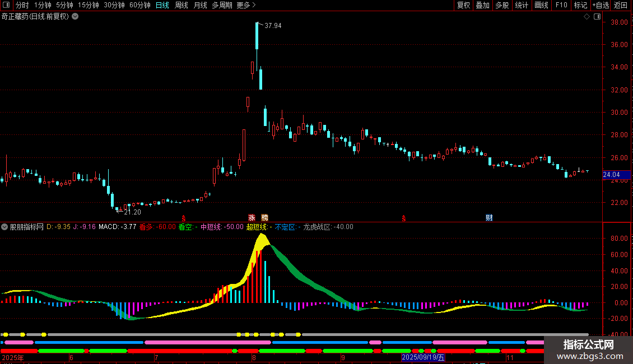Click the 涨 marker badge on chart
The image size is (633, 364).
tap(252, 217)
